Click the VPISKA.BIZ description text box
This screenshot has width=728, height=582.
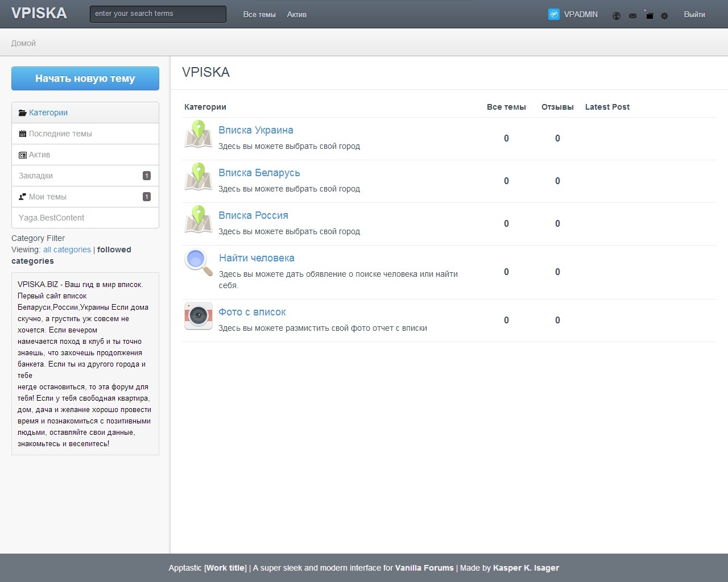tap(85, 364)
